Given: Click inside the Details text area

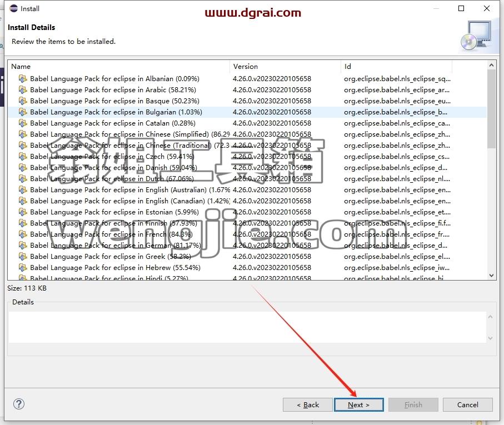Looking at the screenshot, I should [247, 327].
